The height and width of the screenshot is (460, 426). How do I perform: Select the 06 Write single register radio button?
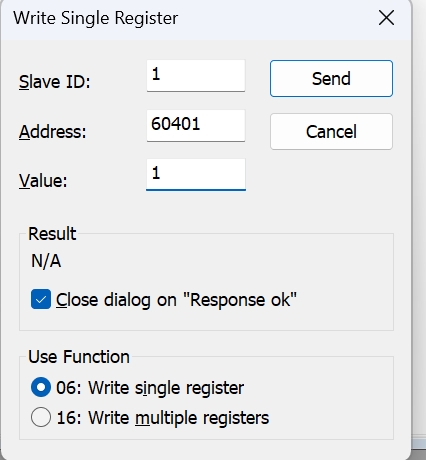click(x=41, y=387)
